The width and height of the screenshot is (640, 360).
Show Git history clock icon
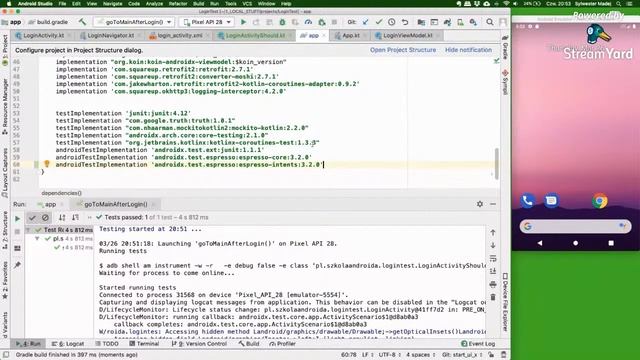click(x=391, y=22)
